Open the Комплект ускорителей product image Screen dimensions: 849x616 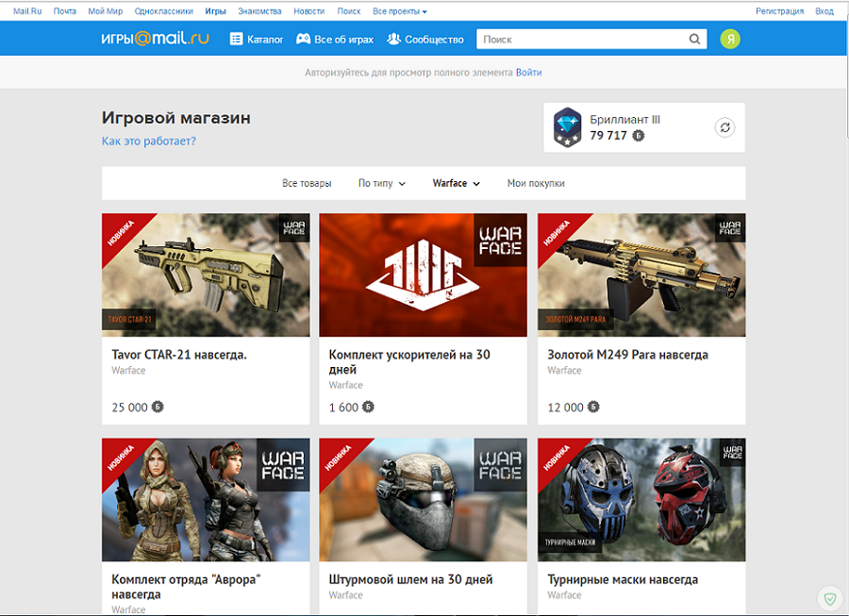[423, 275]
